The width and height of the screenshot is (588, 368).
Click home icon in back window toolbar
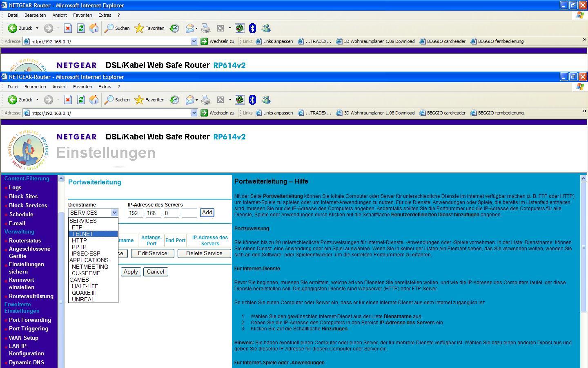[94, 28]
